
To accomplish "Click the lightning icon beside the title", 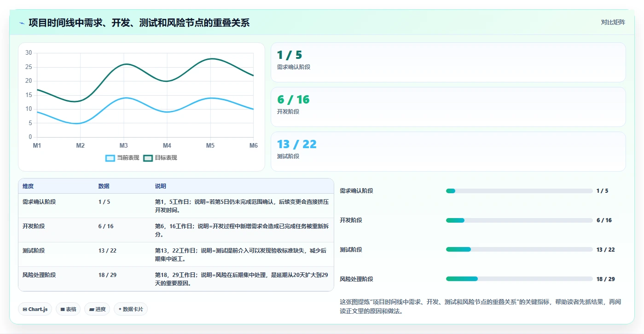I will click(22, 23).
